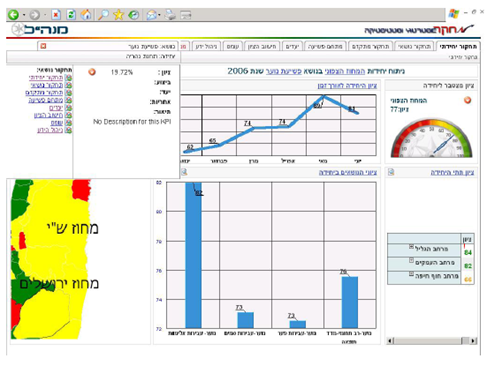Expand the מרחב חוף חיפה table row
488x367 pixels.
pyautogui.click(x=411, y=274)
